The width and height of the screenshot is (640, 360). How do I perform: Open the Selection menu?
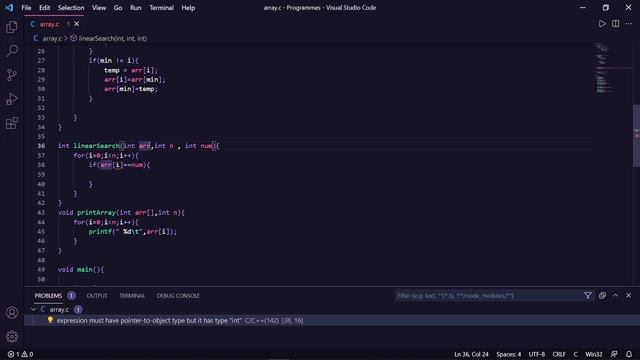click(x=71, y=8)
